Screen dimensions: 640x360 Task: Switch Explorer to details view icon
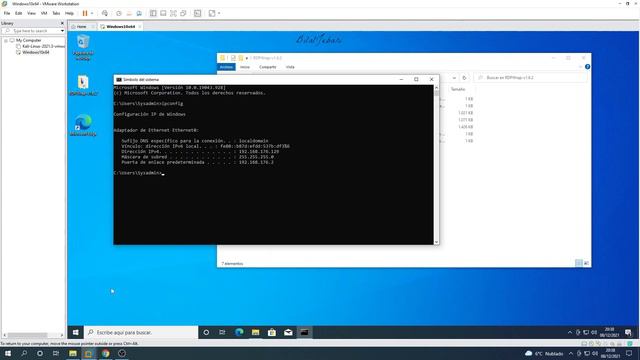(579, 263)
